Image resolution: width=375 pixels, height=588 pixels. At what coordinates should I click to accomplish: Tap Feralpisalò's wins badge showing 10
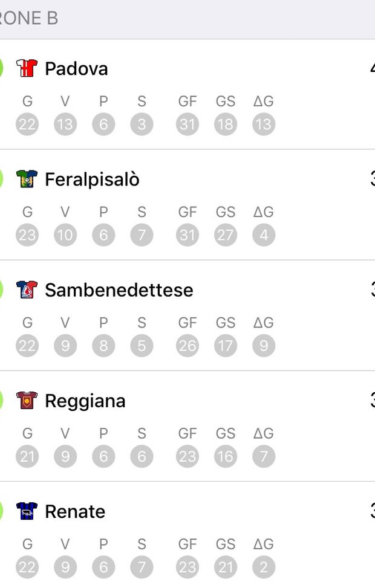pos(65,234)
